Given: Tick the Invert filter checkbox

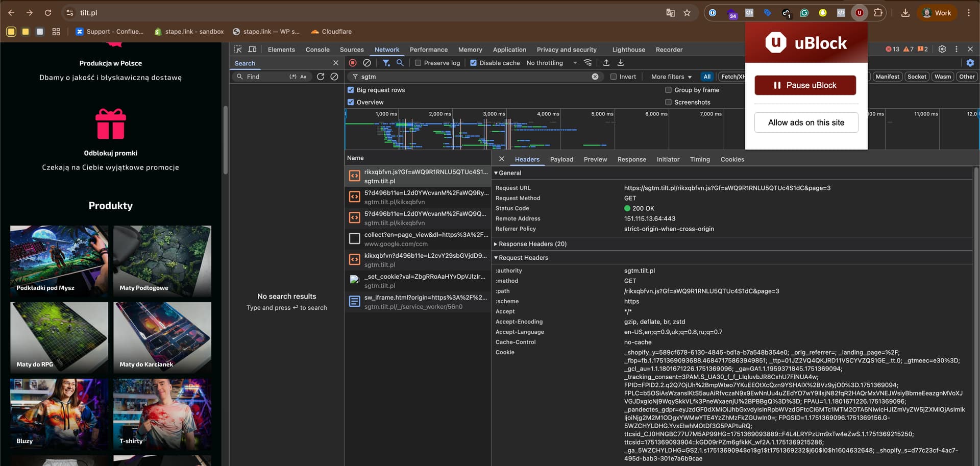Looking at the screenshot, I should 614,77.
